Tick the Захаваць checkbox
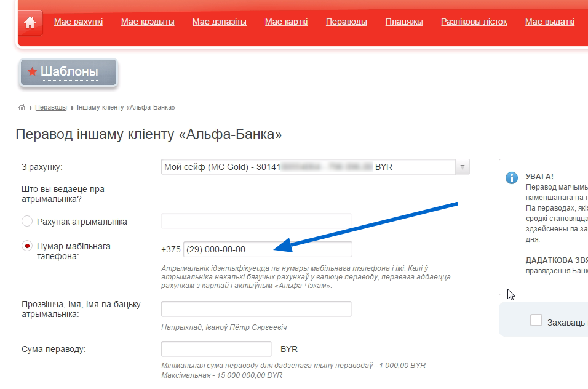 coord(536,321)
